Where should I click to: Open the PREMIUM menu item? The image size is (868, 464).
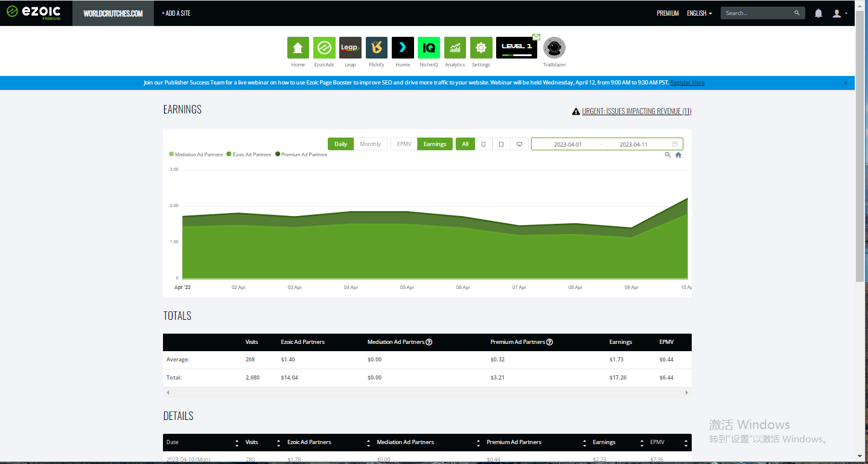668,13
